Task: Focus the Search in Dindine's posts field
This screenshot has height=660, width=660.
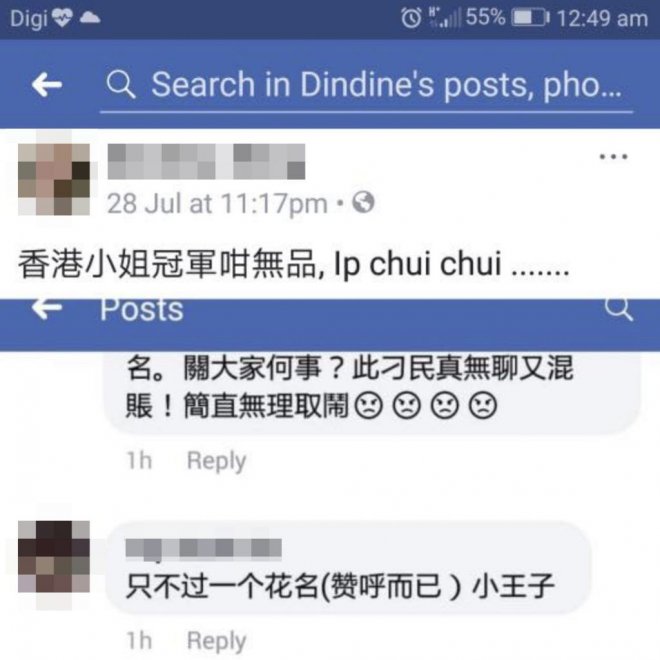Action: point(366,85)
